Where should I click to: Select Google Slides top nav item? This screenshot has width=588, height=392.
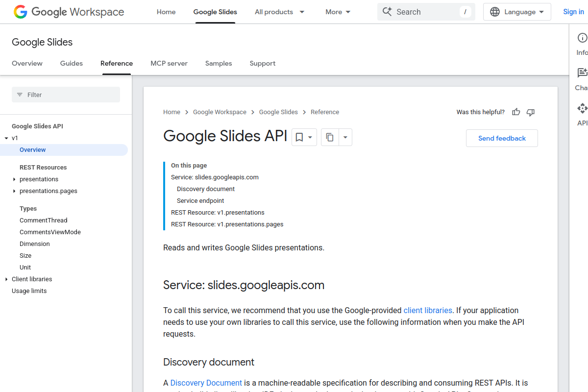tap(215, 12)
